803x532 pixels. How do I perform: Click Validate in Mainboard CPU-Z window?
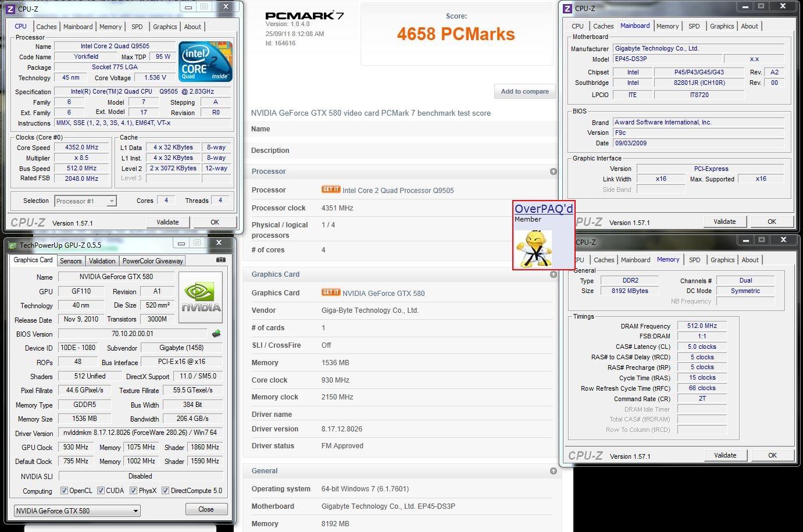(725, 222)
